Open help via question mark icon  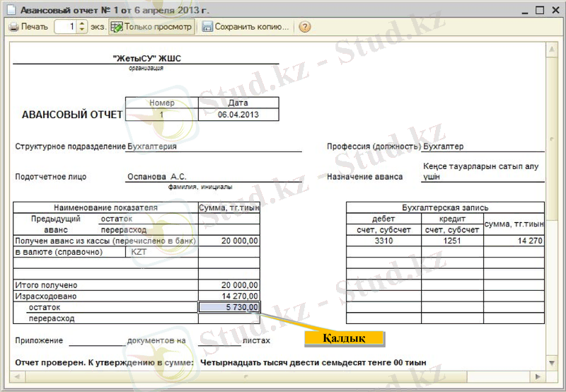coord(305,27)
